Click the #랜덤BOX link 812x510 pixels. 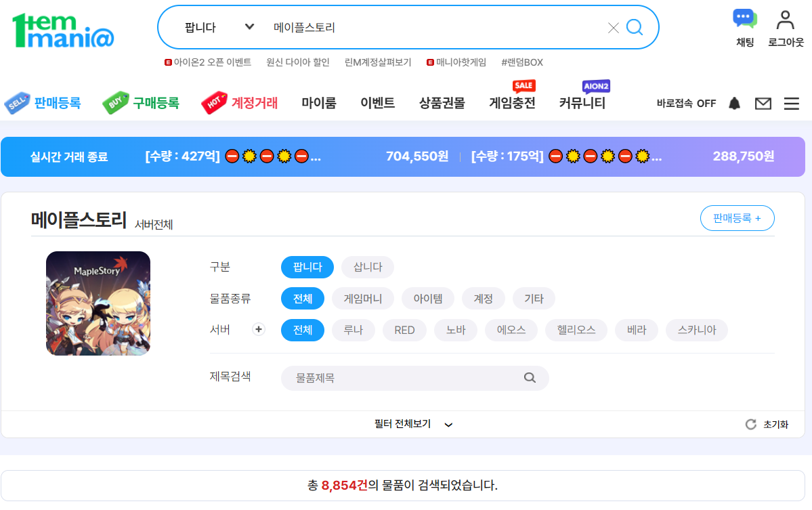click(x=522, y=62)
